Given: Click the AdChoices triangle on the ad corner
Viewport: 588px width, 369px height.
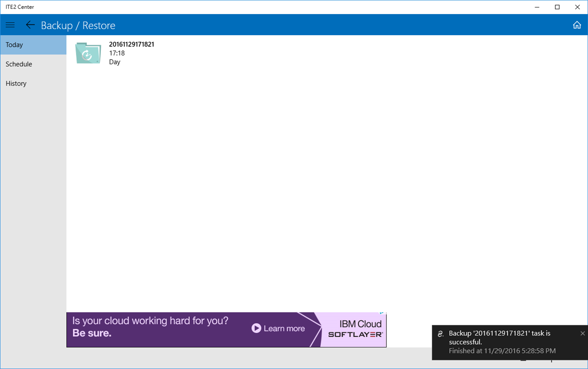Looking at the screenshot, I should click(383, 313).
